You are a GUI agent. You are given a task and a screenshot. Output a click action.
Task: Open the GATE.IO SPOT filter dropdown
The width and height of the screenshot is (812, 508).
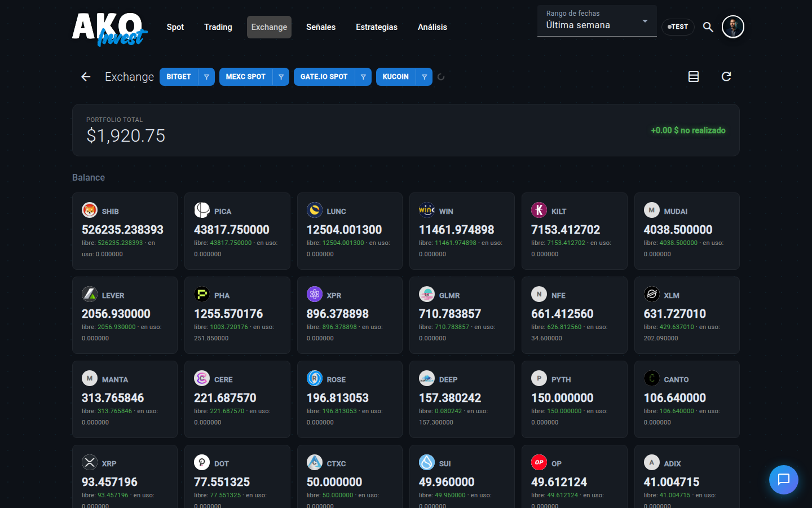363,77
